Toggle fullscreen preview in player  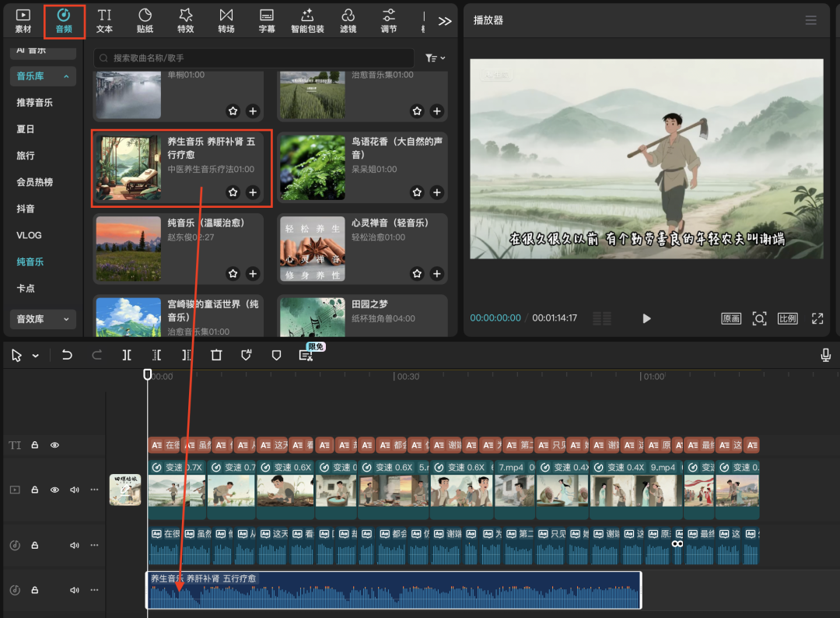point(817,318)
